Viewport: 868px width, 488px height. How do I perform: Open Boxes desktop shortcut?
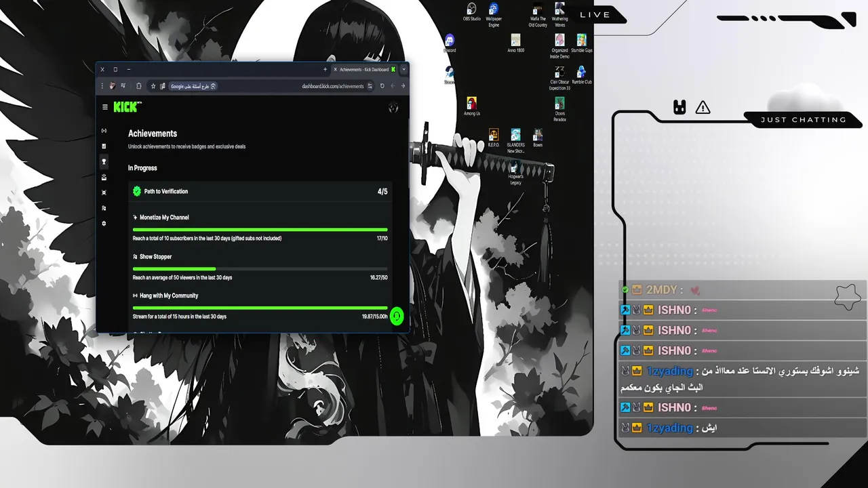click(x=538, y=138)
